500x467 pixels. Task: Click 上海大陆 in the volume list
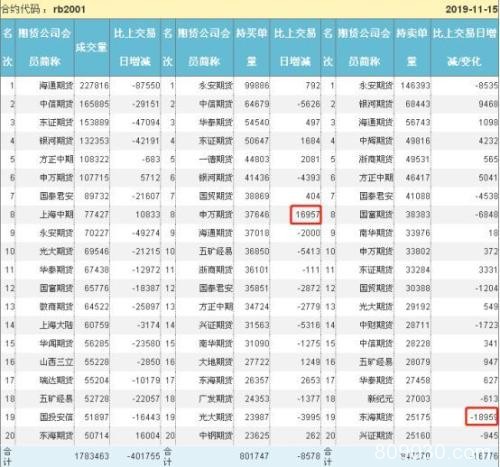coord(56,325)
